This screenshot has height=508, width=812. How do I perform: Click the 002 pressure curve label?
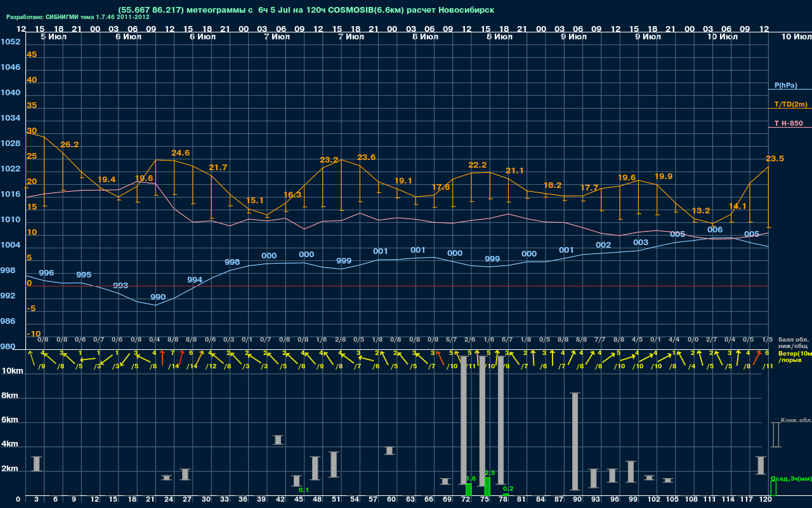click(603, 245)
